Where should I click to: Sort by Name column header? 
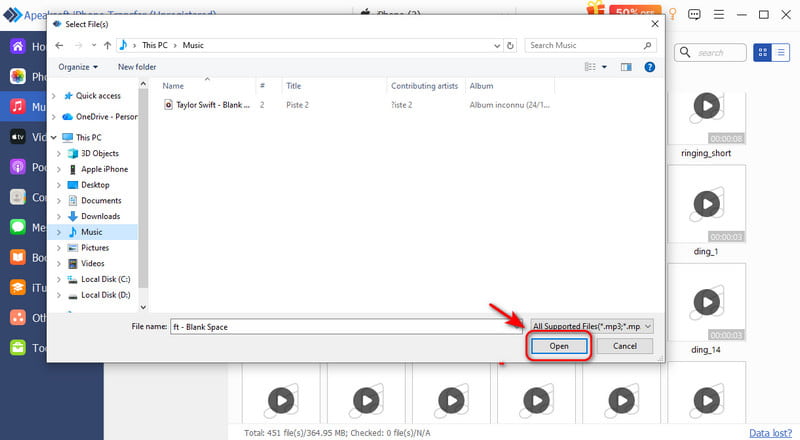pyautogui.click(x=173, y=86)
